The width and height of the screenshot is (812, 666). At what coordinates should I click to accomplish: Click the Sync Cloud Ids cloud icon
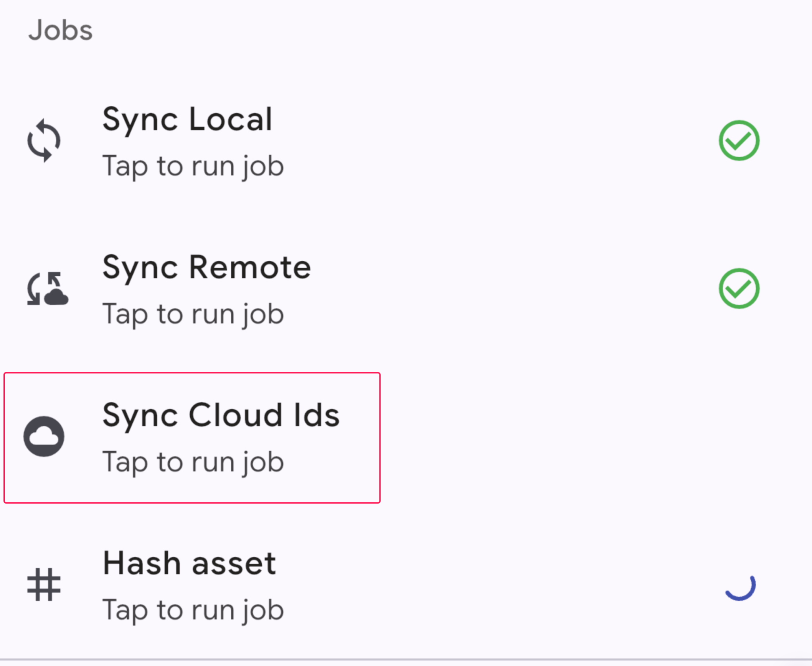44,437
